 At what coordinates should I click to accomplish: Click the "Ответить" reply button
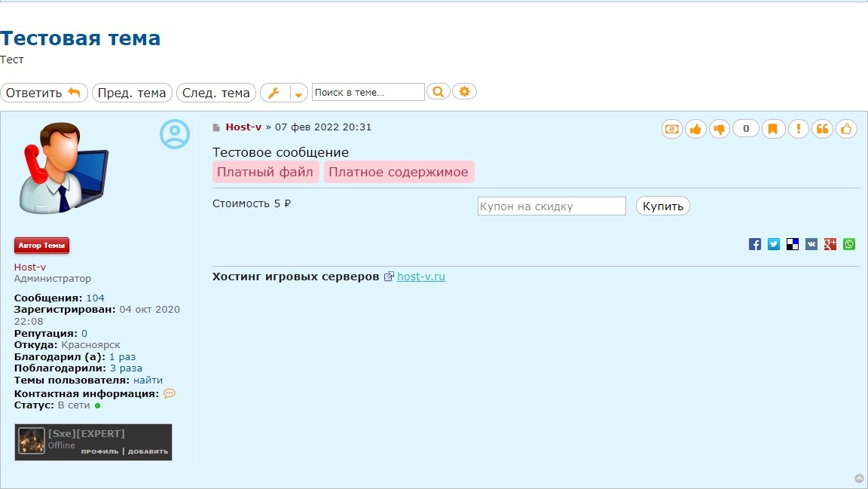pos(44,93)
